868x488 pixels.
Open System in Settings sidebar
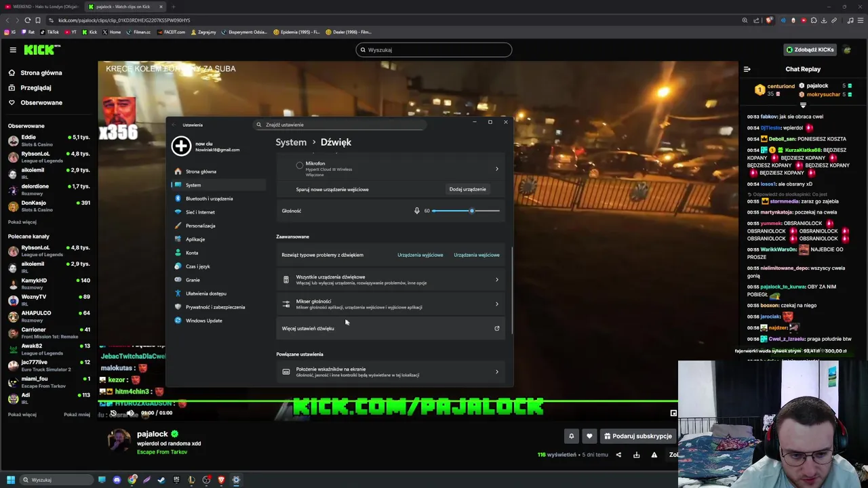(218, 185)
